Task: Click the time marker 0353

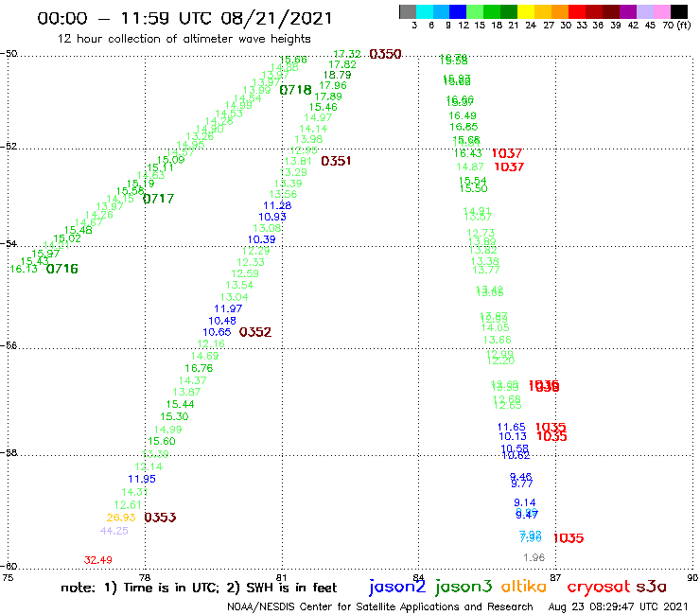Action: (x=160, y=518)
